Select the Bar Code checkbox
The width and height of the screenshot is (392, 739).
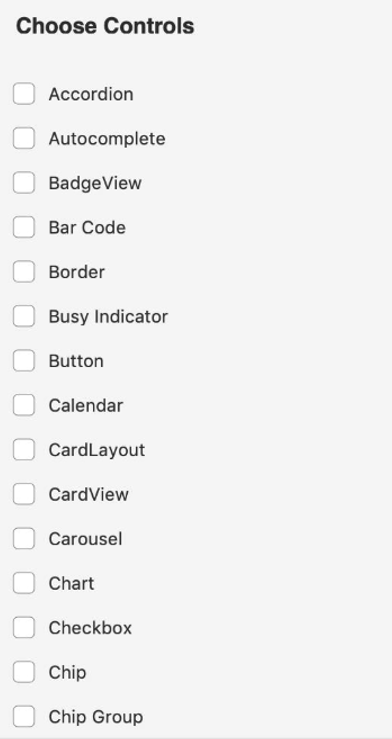24,227
